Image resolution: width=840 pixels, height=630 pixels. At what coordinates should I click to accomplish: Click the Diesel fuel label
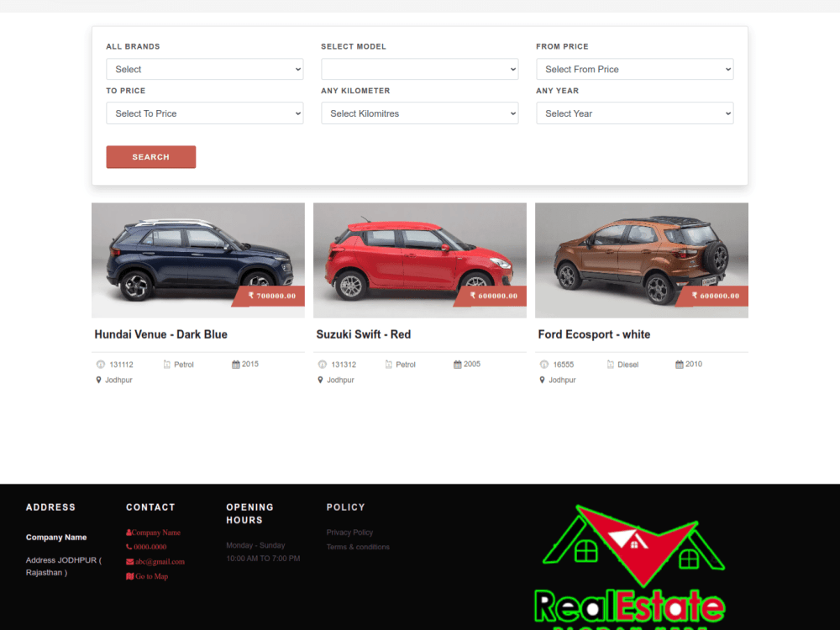tap(627, 365)
